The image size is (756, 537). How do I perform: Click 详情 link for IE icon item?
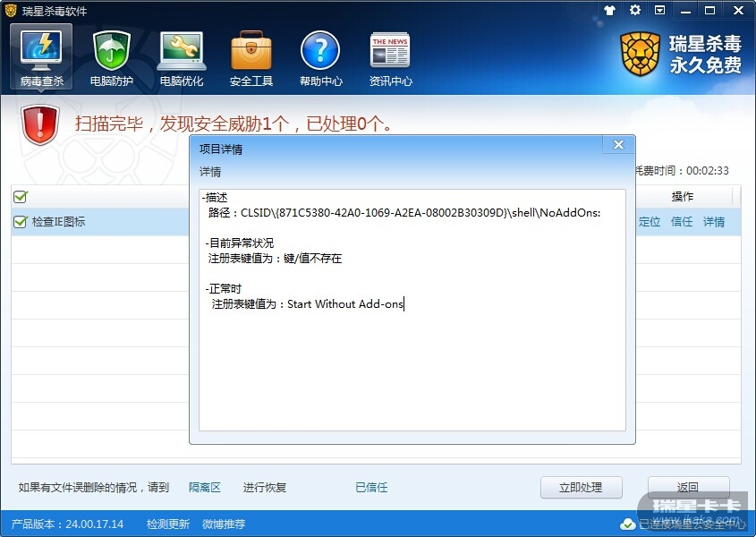pyautogui.click(x=714, y=222)
